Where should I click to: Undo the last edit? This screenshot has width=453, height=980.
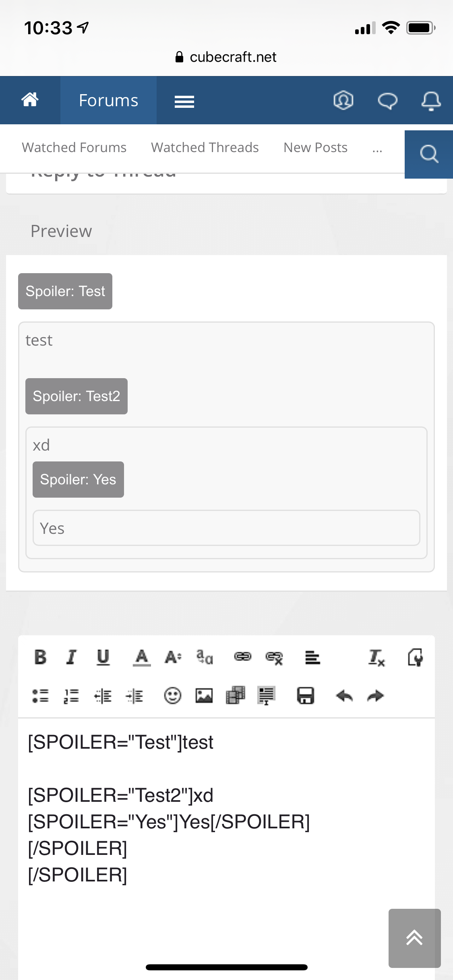(x=344, y=696)
